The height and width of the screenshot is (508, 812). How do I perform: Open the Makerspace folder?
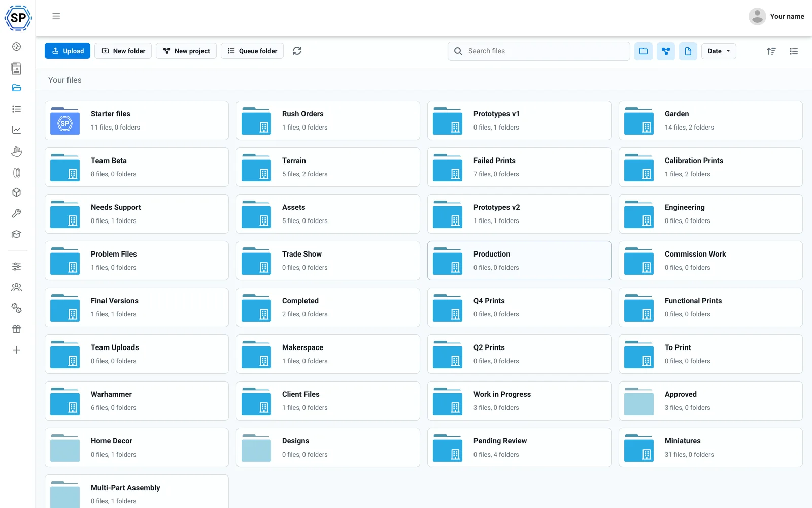328,354
